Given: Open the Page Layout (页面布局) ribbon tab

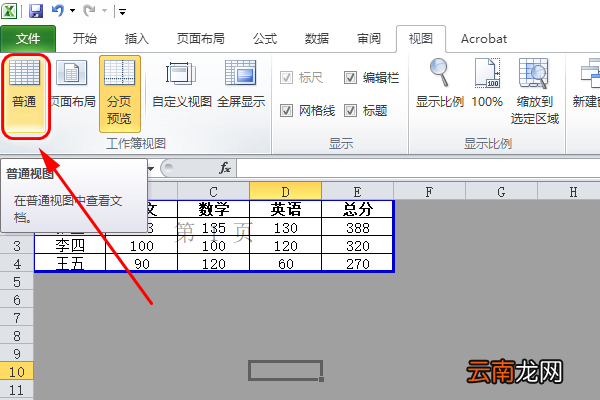Looking at the screenshot, I should tap(201, 39).
